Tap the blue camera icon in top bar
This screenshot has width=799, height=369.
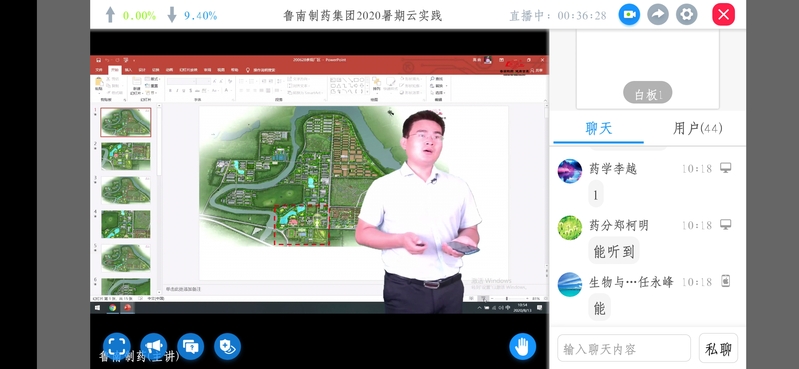[629, 14]
